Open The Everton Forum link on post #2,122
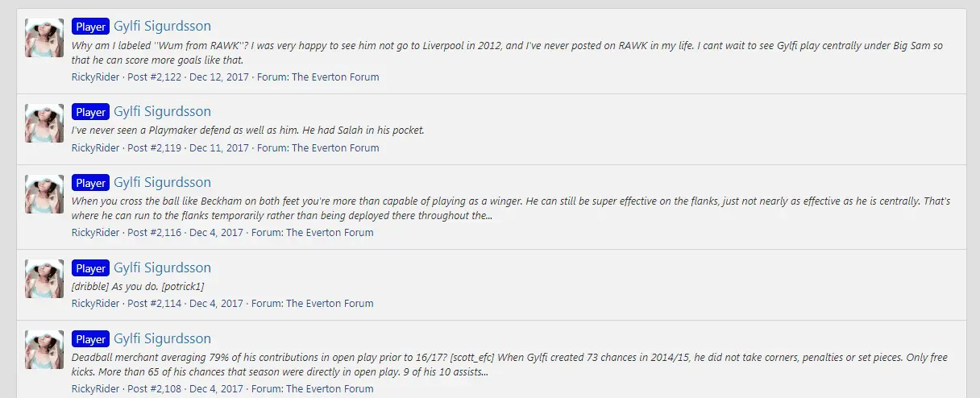The width and height of the screenshot is (980, 398). pyautogui.click(x=335, y=77)
